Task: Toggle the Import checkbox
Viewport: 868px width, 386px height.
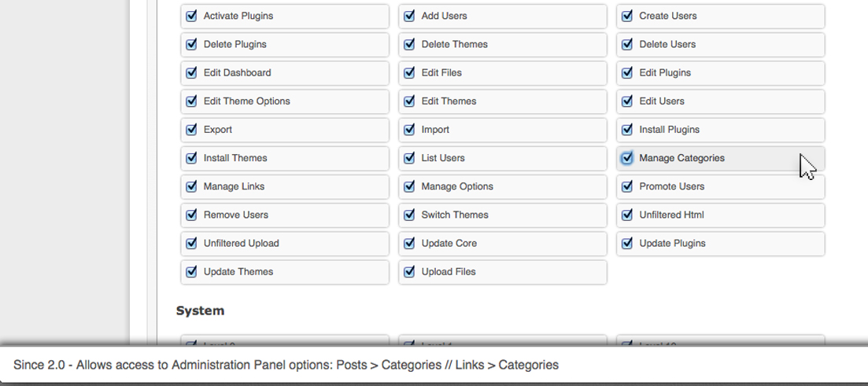Action: point(410,130)
